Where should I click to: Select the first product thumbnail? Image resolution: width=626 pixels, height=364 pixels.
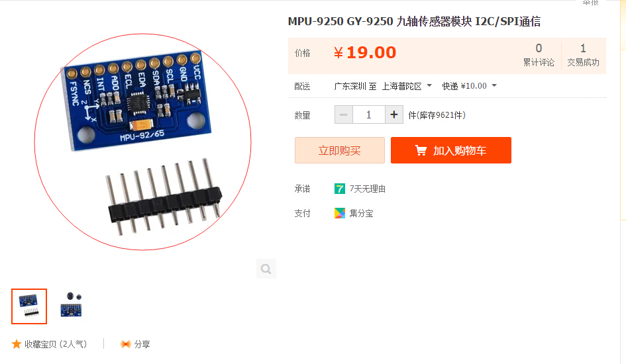pos(29,306)
